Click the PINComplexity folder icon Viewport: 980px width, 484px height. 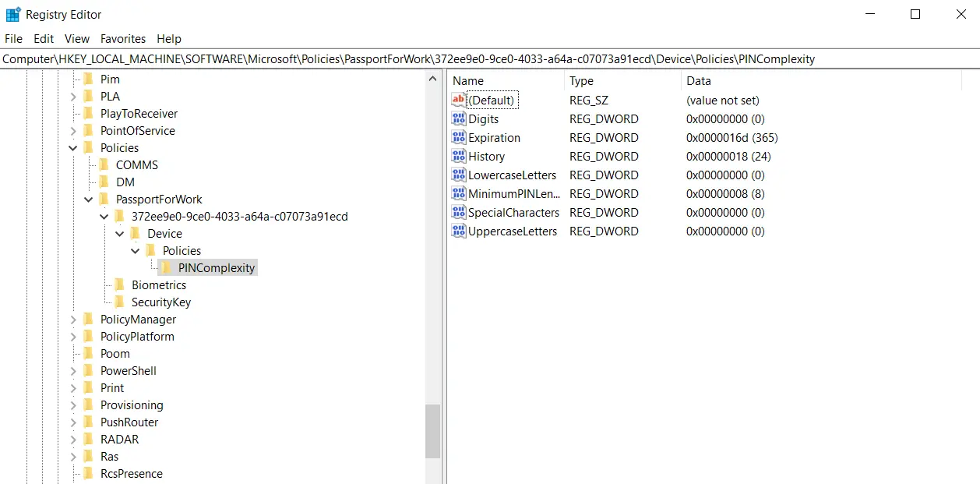(x=164, y=267)
